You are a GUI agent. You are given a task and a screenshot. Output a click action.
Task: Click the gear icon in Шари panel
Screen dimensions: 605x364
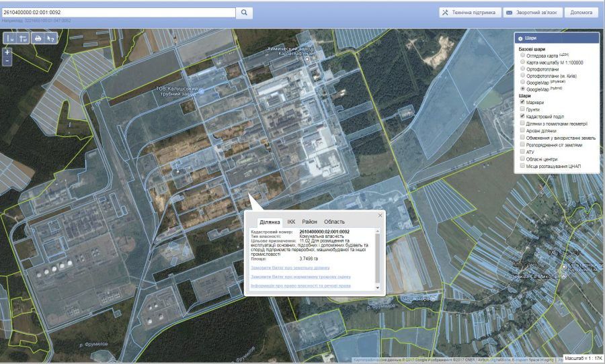click(520, 39)
